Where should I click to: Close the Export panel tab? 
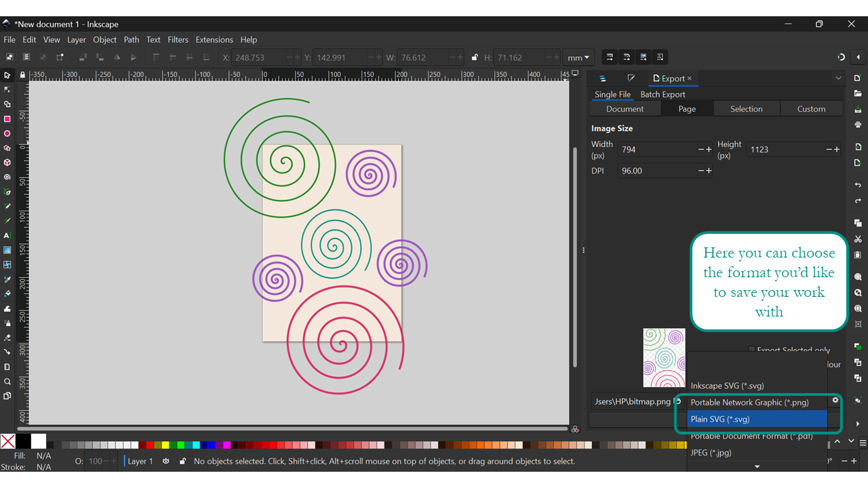click(690, 79)
